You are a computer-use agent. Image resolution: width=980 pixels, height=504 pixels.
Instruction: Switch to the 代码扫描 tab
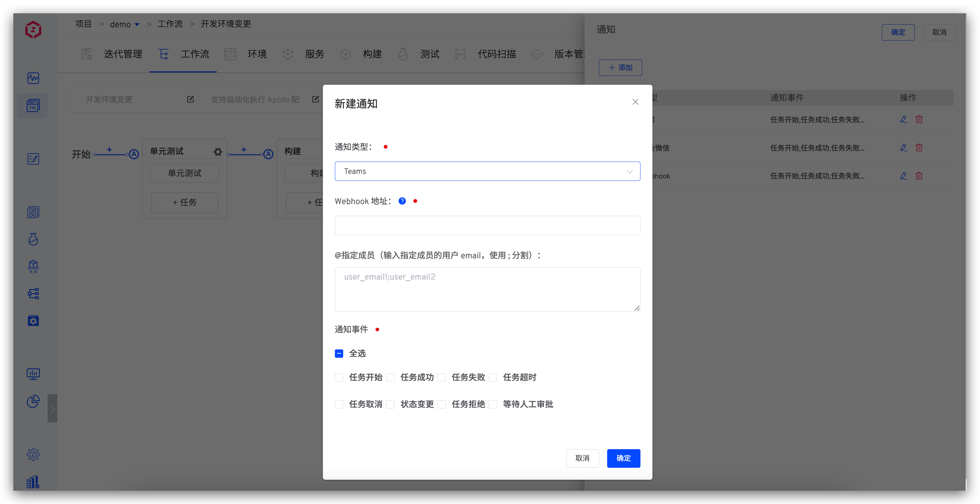[x=496, y=54]
